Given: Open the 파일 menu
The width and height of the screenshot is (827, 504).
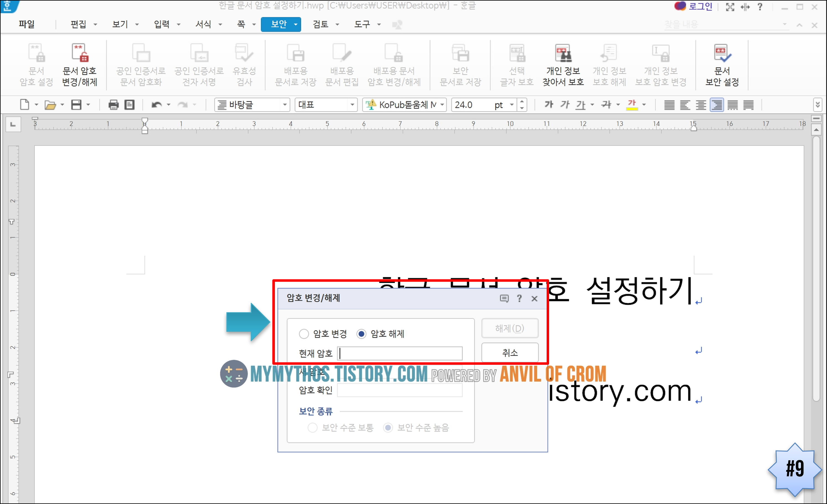Looking at the screenshot, I should pyautogui.click(x=27, y=24).
